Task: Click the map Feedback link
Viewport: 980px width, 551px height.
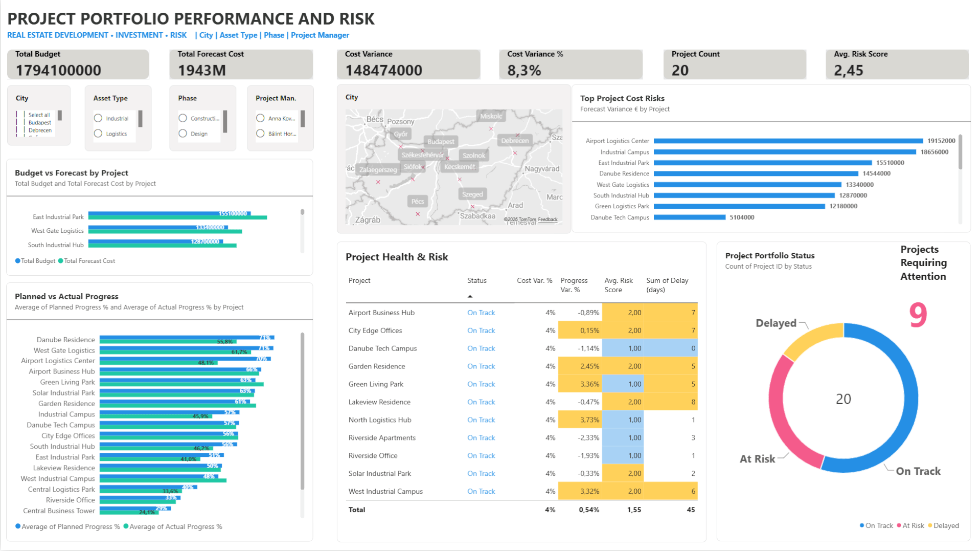Action: (548, 219)
